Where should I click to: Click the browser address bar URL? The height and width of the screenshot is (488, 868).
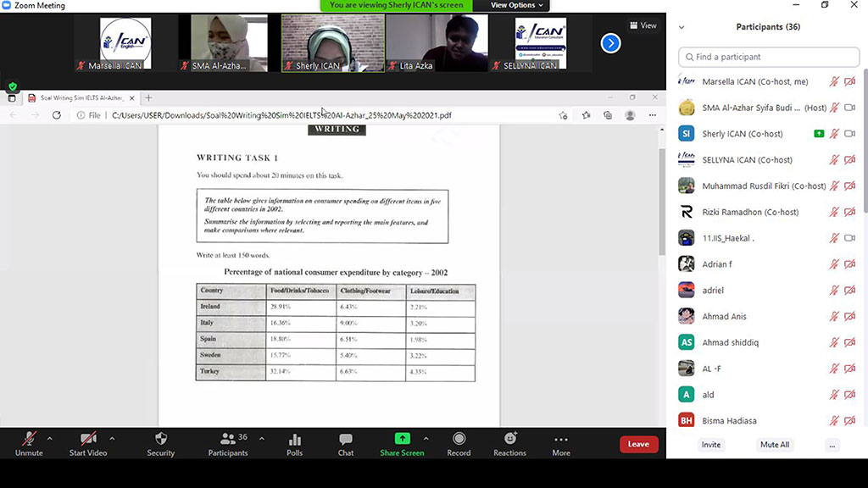point(281,115)
